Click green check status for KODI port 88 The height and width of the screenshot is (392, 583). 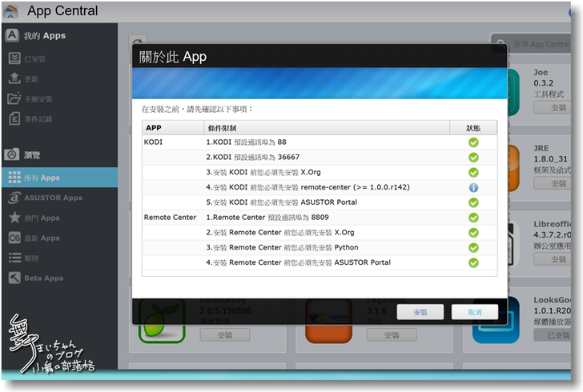473,142
